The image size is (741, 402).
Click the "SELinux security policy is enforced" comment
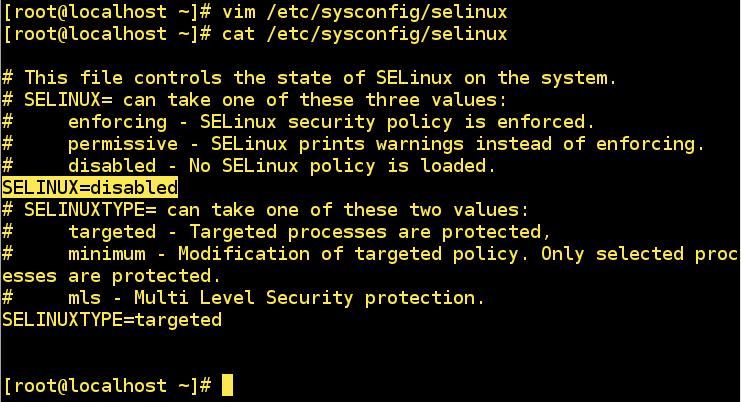coord(396,121)
